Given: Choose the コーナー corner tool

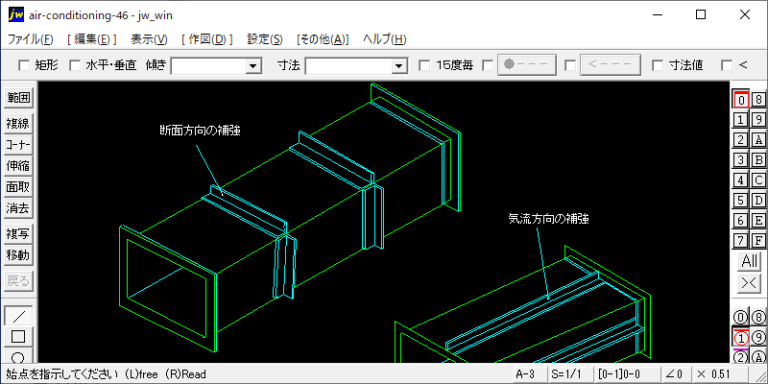Looking at the screenshot, I should (18, 145).
